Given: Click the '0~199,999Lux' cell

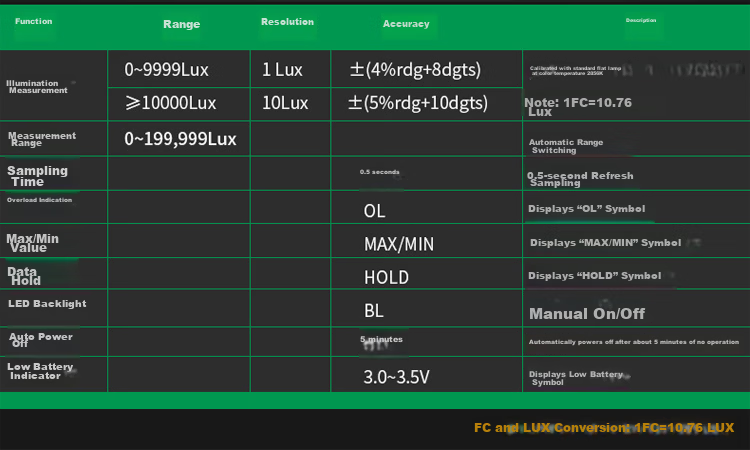Looking at the screenshot, I should (180, 139).
